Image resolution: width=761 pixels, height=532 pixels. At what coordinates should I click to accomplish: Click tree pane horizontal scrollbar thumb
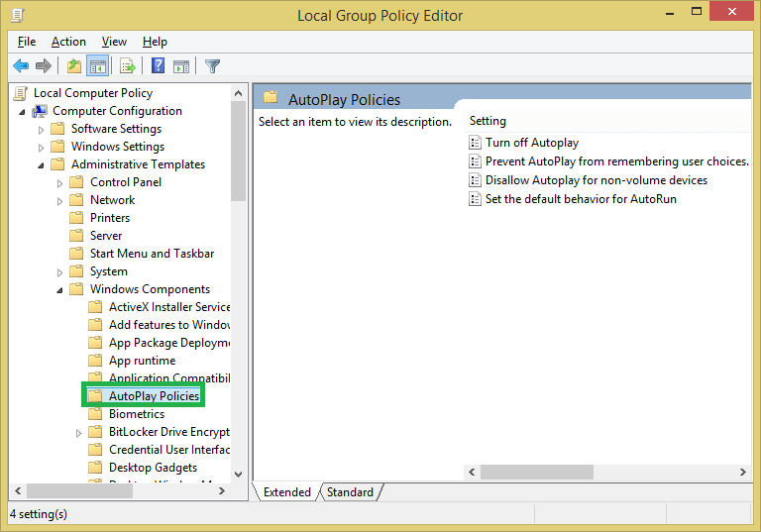79,490
